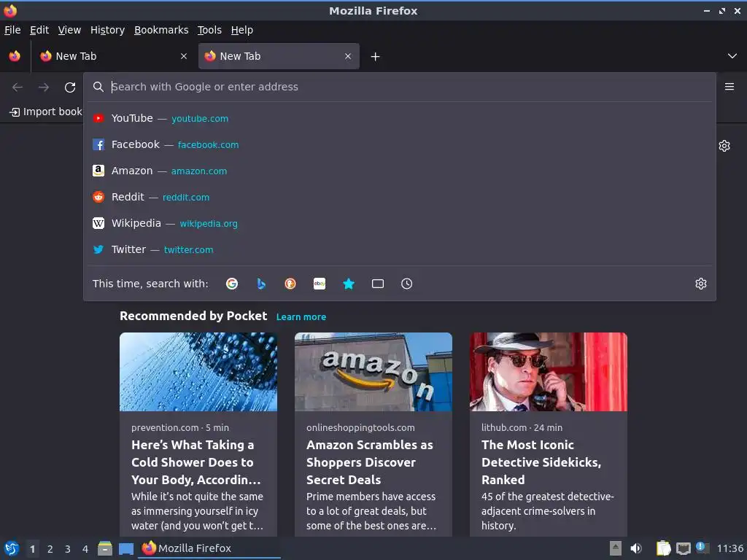747x560 pixels.
Task: Open the History menu
Action: pyautogui.click(x=107, y=30)
